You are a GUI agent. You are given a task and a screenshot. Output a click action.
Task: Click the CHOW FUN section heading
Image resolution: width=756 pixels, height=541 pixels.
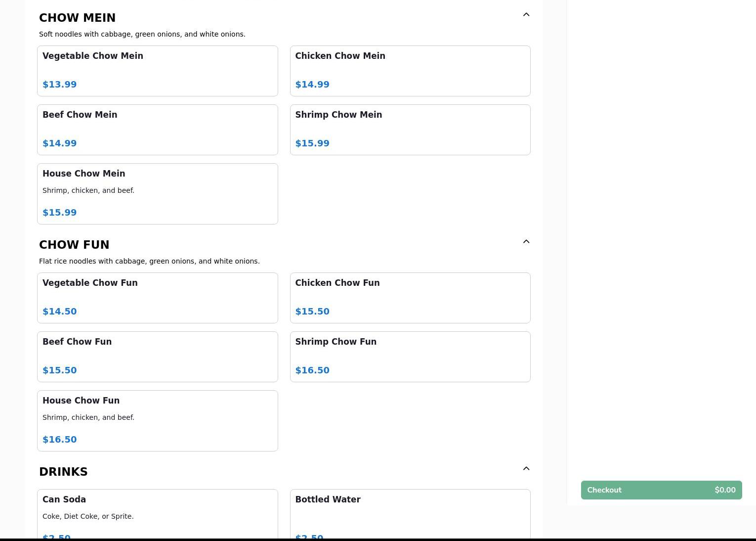coord(74,245)
